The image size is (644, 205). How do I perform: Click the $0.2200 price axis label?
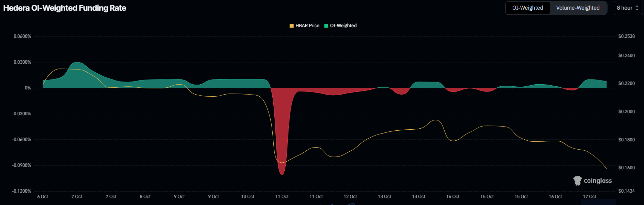coord(626,84)
